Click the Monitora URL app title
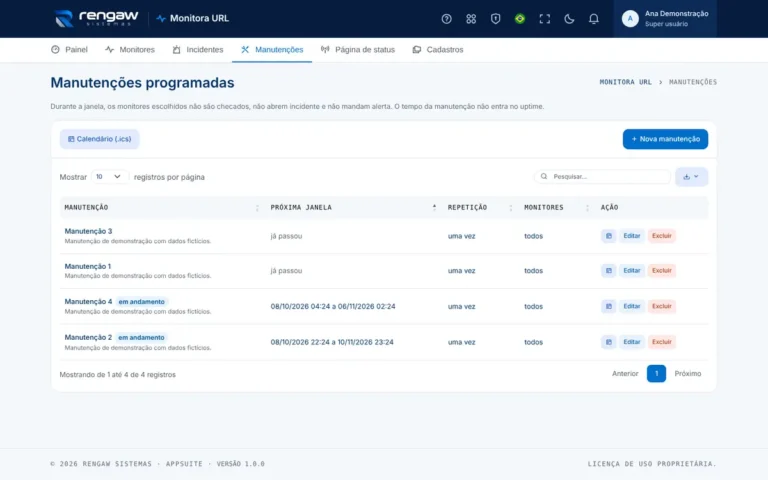Screen dimensions: 768x480 tap(192, 19)
